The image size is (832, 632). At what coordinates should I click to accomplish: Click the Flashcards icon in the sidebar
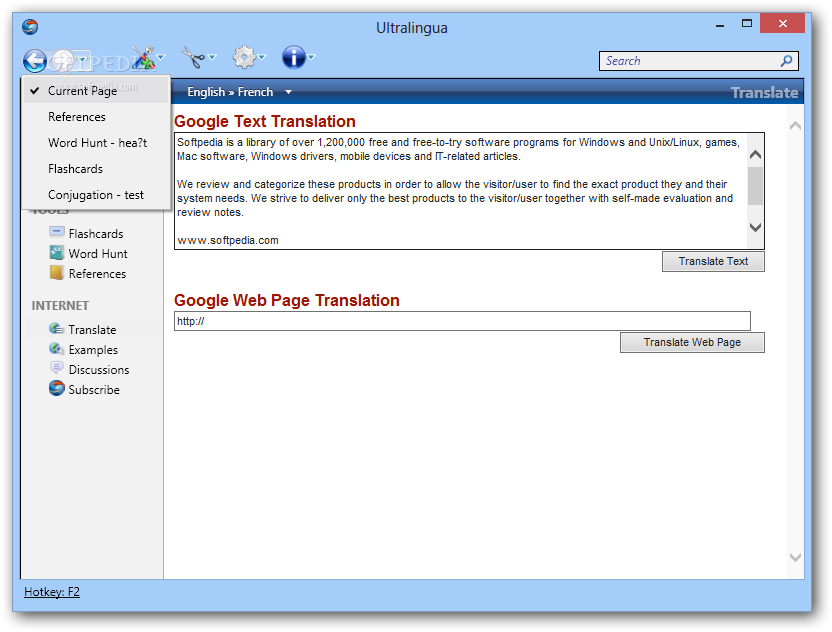pos(57,232)
